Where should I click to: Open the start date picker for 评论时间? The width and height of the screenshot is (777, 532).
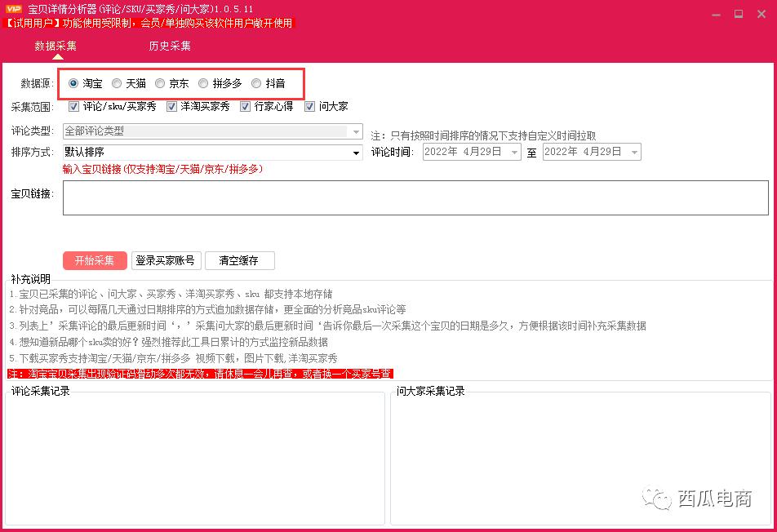point(516,151)
